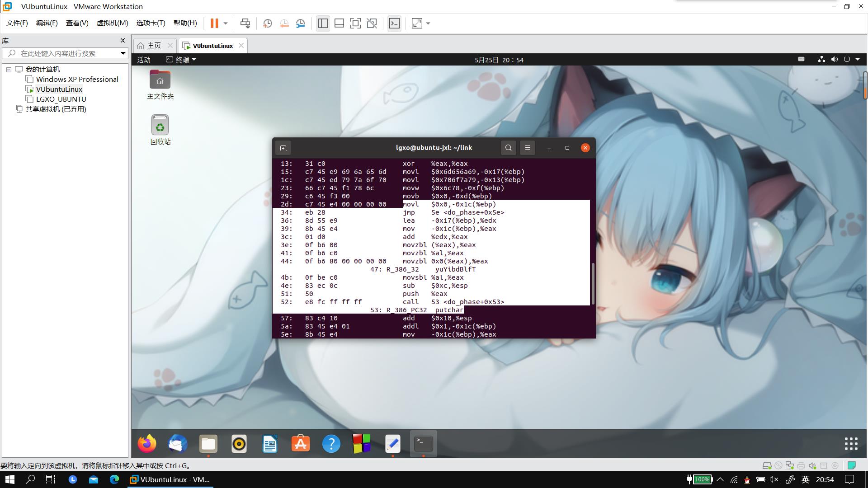Screen dimensions: 868x488
Task: Open the Ubuntu system menu arrow
Action: [x=858, y=60]
